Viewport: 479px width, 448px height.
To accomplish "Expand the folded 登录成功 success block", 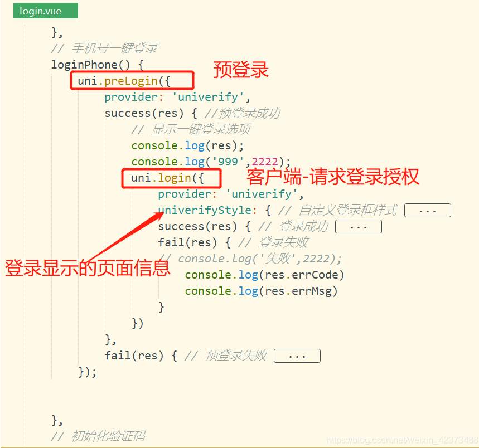I will point(358,227).
